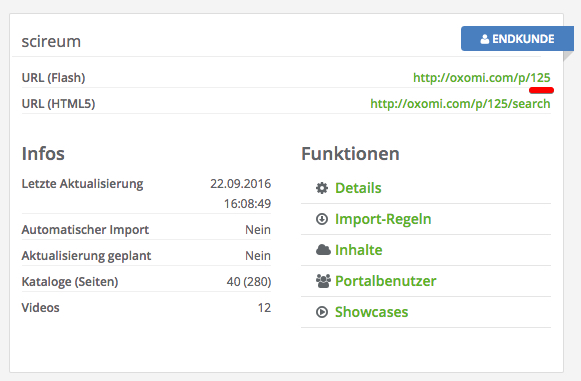Click the users group icon beside Portalbenutzer
The height and width of the screenshot is (381, 581).
click(x=323, y=281)
